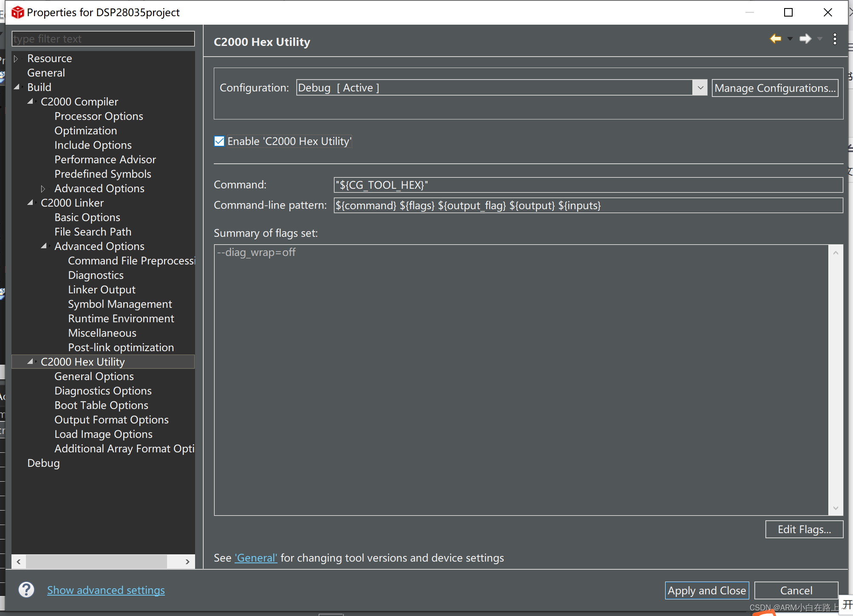Screen dimensions: 853x616
Task: Select Output Format Options item
Action: [x=111, y=420]
